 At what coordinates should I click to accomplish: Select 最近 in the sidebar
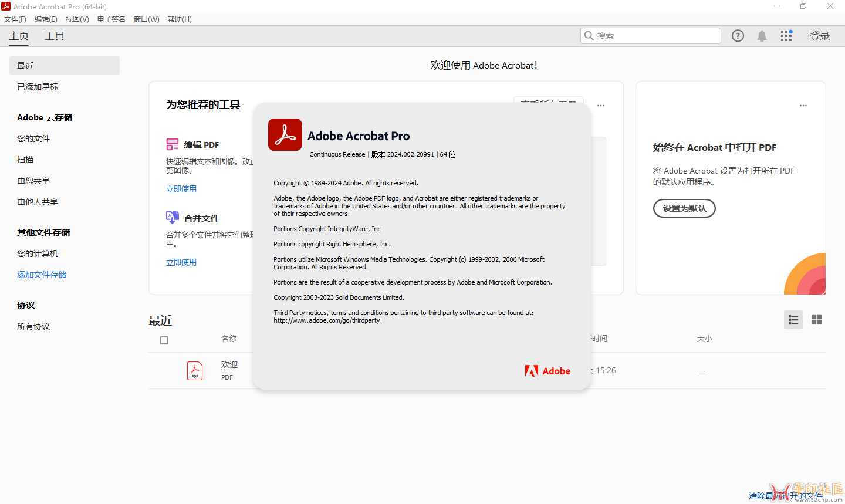65,66
